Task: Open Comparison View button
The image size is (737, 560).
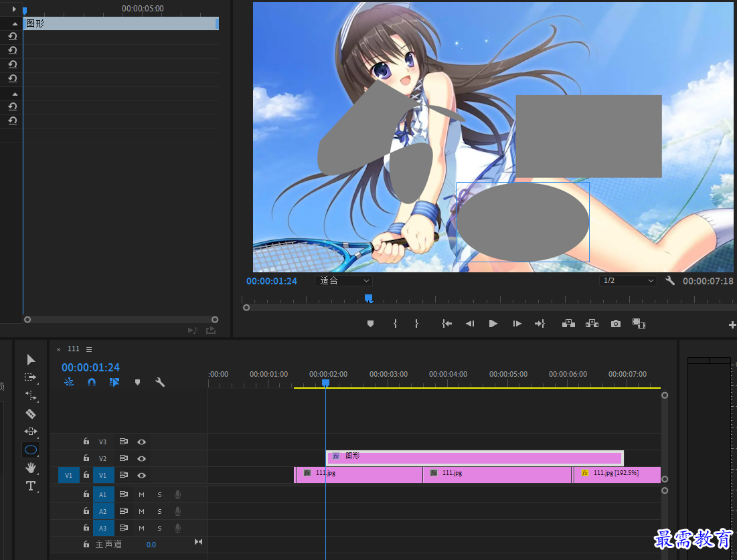Action: (639, 324)
